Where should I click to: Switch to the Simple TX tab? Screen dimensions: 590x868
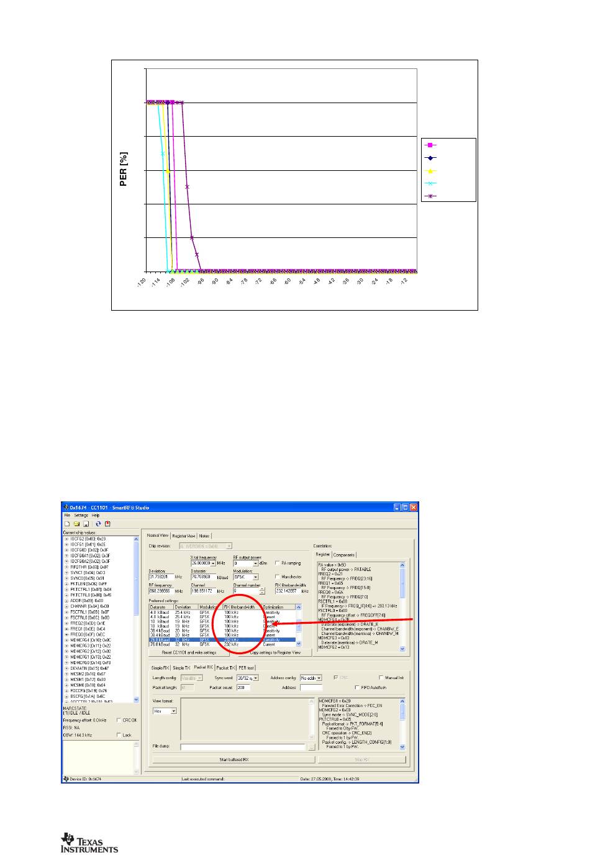pos(181,668)
